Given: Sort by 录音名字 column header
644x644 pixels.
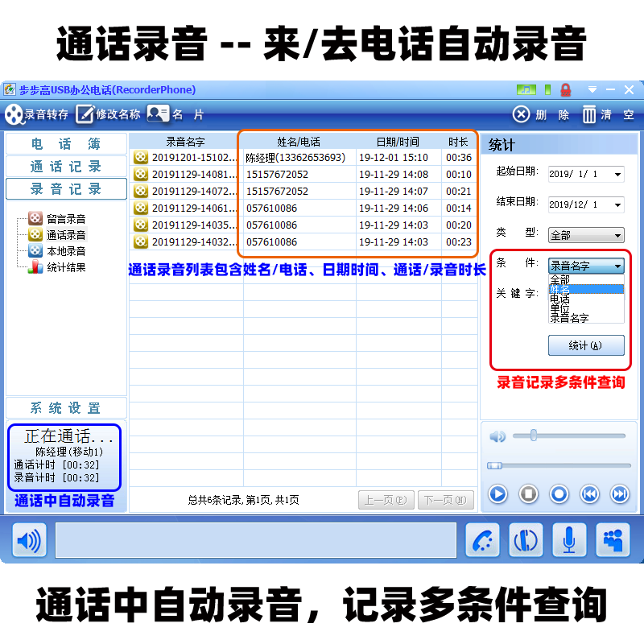Looking at the screenshot, I should (x=185, y=142).
